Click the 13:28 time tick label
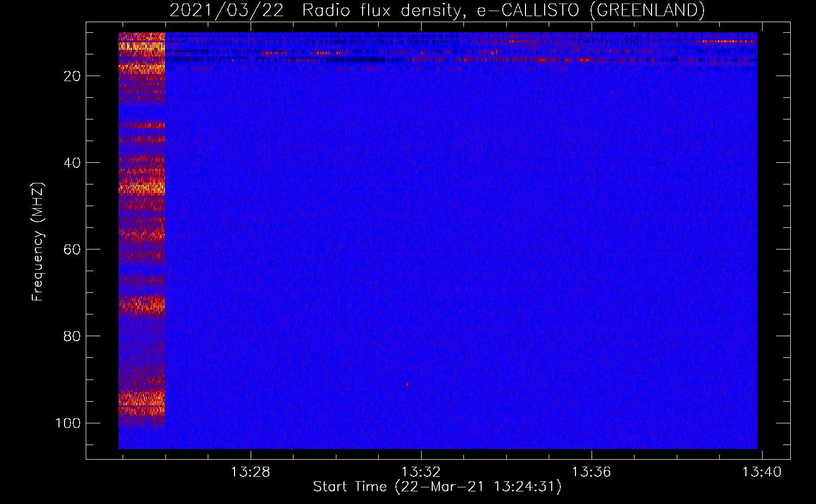 click(251, 472)
